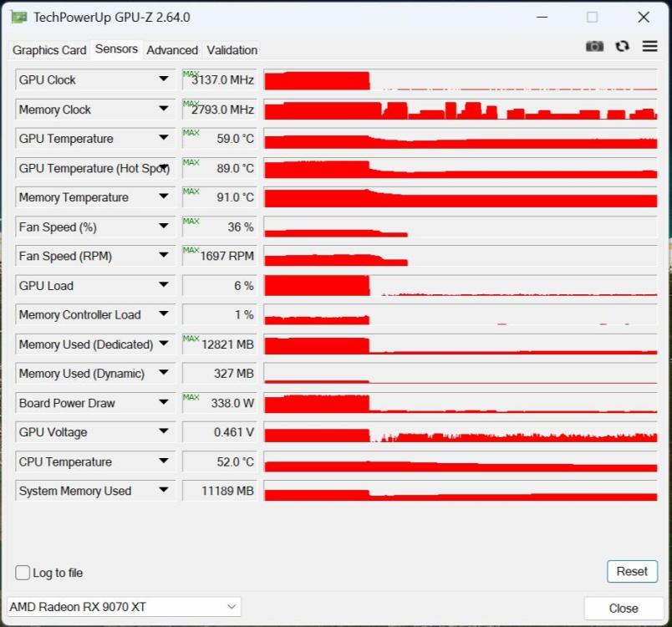Viewport: 672px width, 627px height.
Task: Select AMD Radeon RX 9070 XT device combo box
Action: coord(124,606)
